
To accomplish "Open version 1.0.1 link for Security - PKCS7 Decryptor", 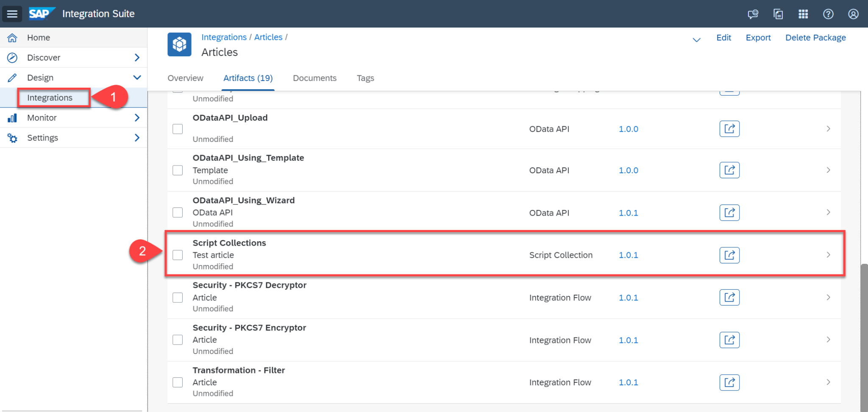I will [628, 298].
